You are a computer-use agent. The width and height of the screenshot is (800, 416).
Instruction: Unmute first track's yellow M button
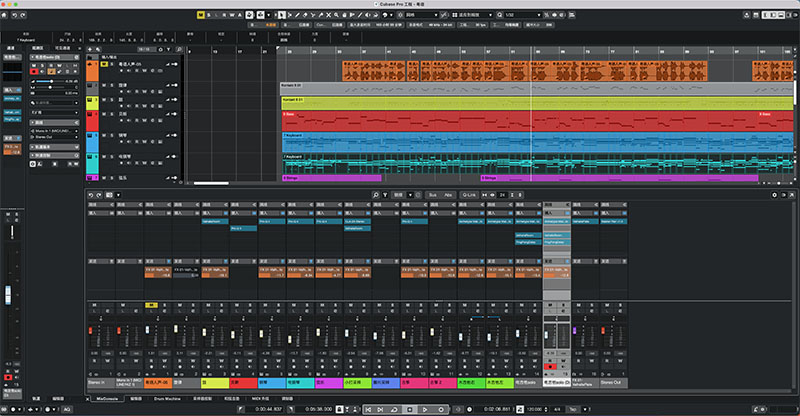coord(104,64)
